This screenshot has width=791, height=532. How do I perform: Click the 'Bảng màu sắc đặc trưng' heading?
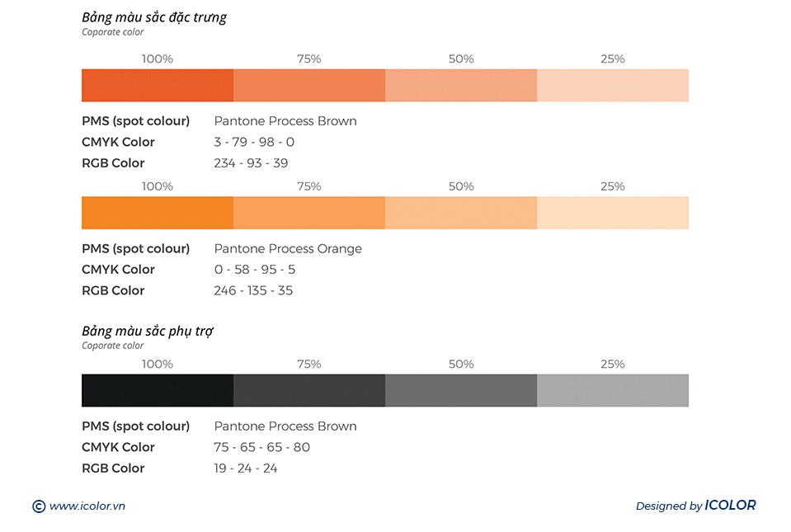pos(154,17)
